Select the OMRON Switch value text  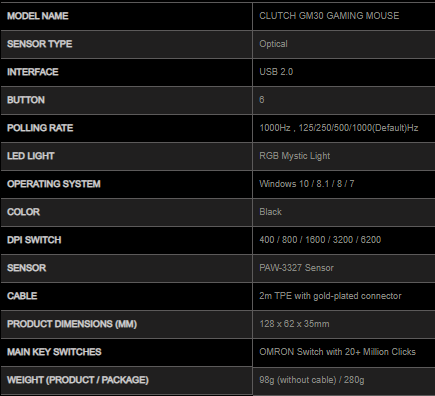[337, 352]
